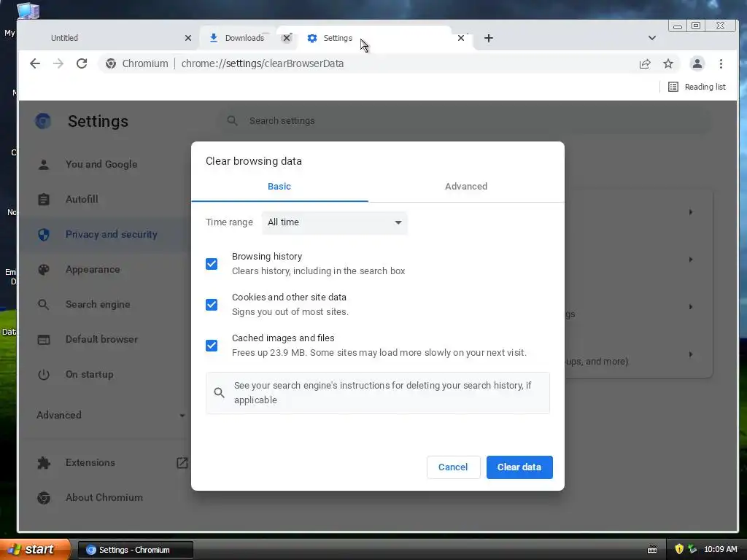The image size is (747, 560).
Task: Add a new tab with the plus button
Action: tap(488, 38)
